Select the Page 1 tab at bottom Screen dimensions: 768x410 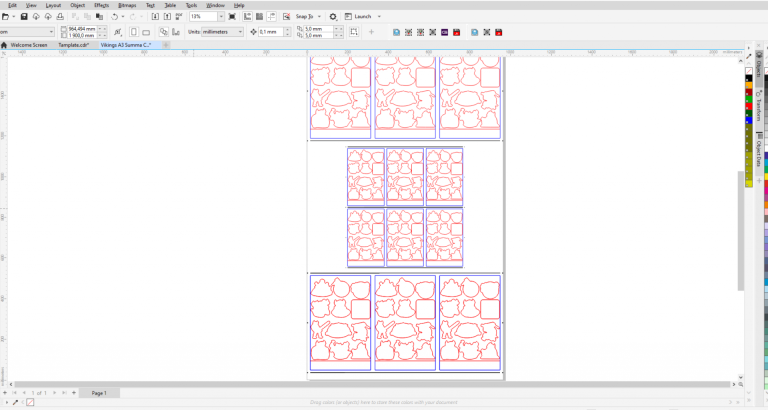tap(99, 393)
